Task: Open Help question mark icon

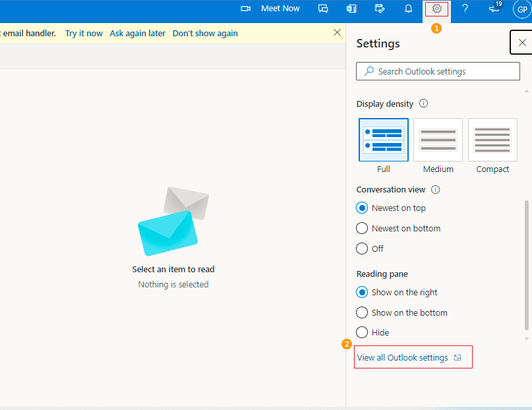Action: [x=465, y=9]
